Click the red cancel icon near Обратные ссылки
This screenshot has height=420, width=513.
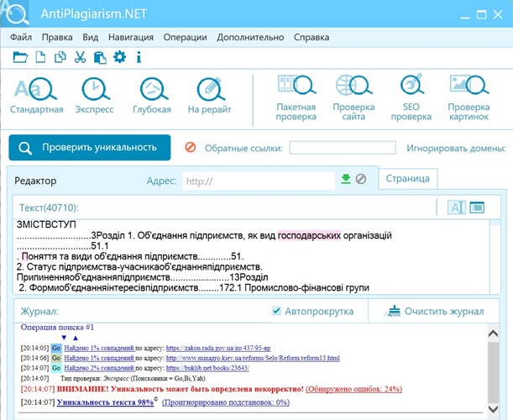pos(191,147)
